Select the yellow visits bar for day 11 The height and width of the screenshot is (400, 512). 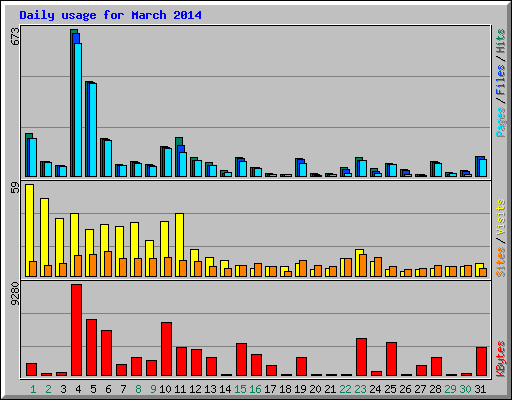tap(179, 245)
